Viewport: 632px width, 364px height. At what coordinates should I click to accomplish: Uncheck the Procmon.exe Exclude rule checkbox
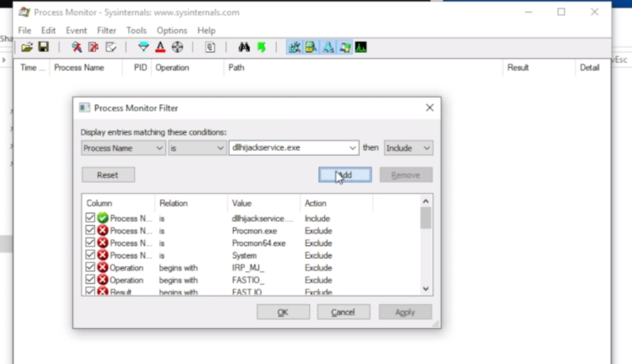tap(90, 230)
